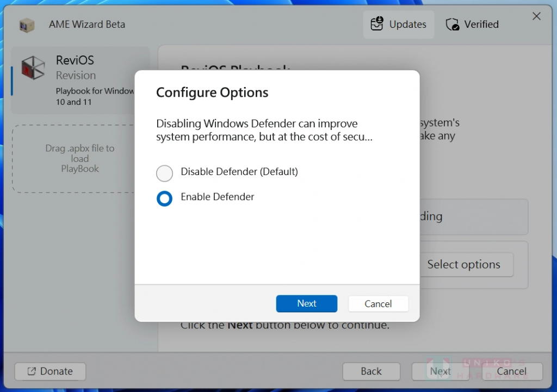Click the Back button in the wizard footer
Screen dimensions: 557x392
tap(371, 371)
